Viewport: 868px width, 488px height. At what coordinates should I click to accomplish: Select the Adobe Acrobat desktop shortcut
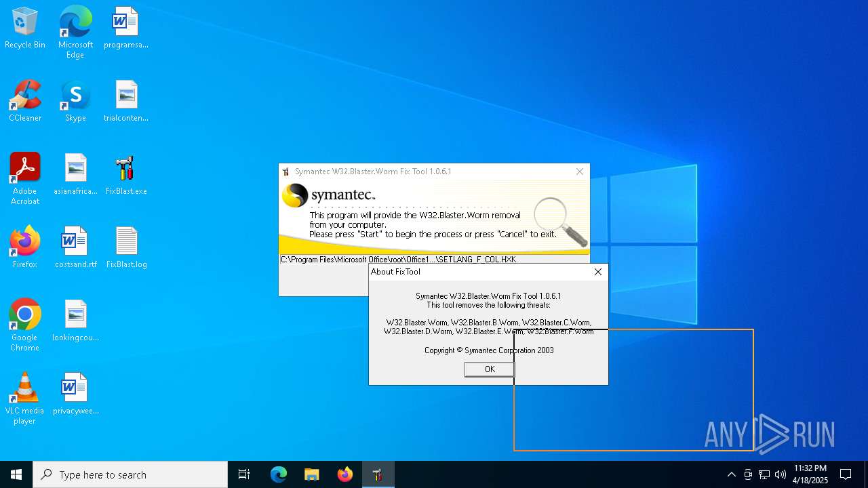click(x=25, y=179)
